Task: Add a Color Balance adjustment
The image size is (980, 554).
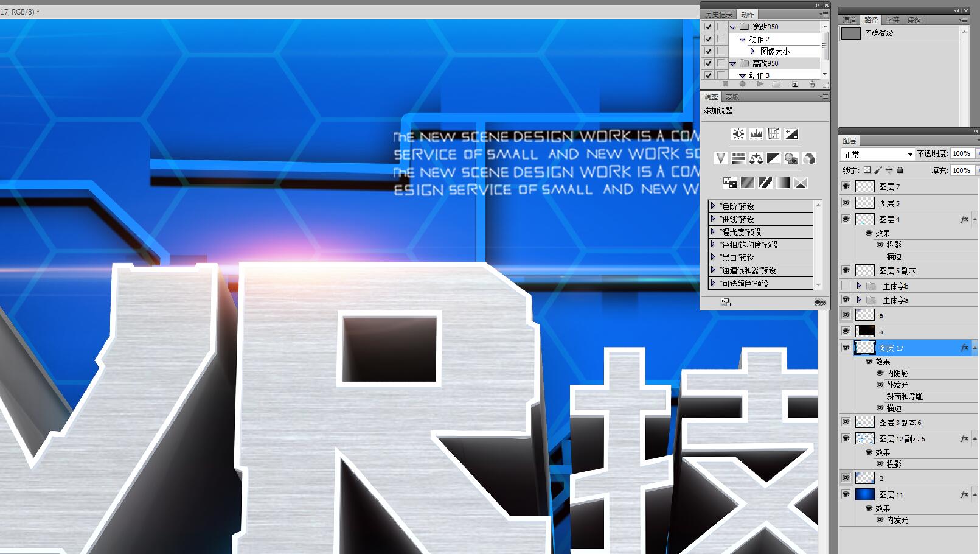Action: click(x=756, y=158)
